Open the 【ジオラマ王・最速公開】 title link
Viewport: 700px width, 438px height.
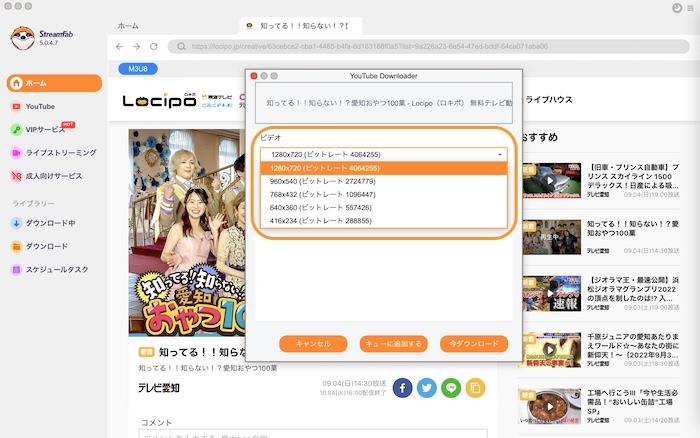click(x=633, y=289)
